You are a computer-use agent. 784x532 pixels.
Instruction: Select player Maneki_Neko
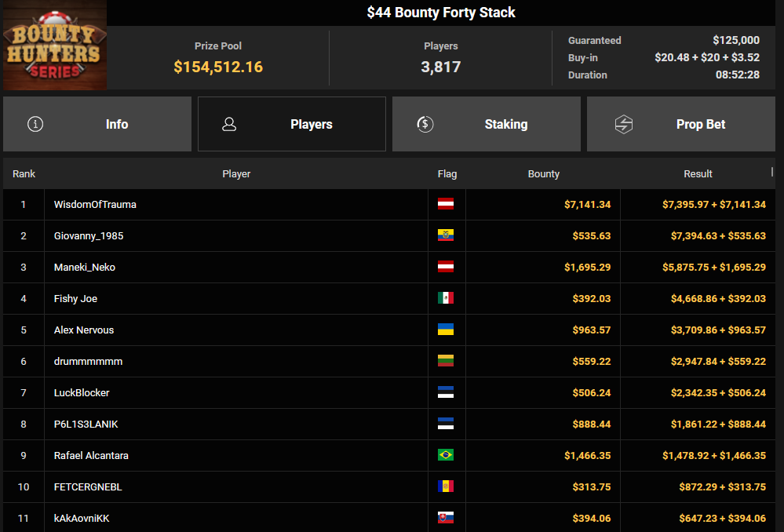click(85, 268)
